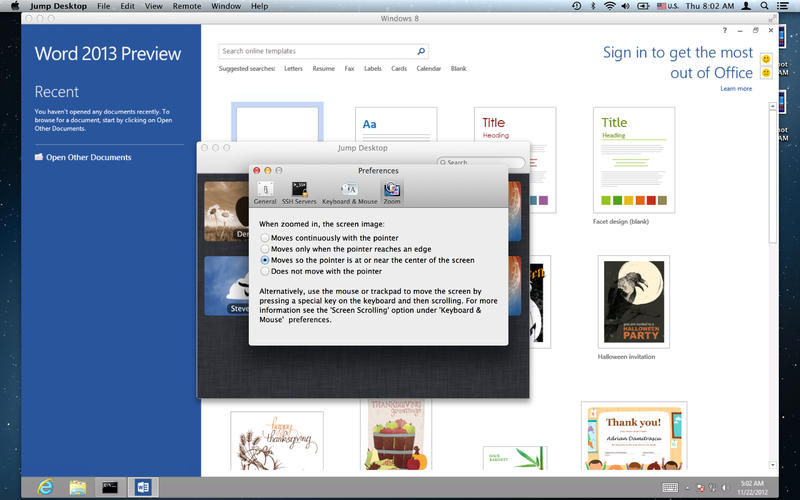
Task: Click the user account menu bar icon
Action: tap(746, 6)
